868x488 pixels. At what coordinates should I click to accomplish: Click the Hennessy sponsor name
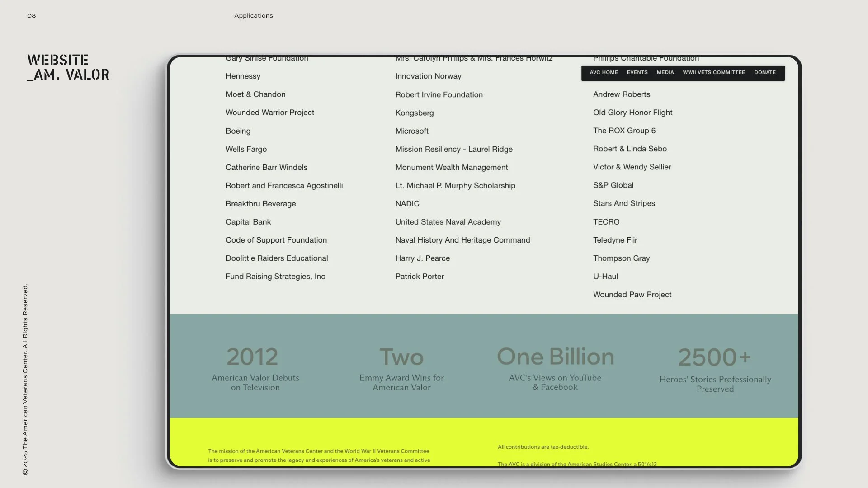[x=243, y=76]
